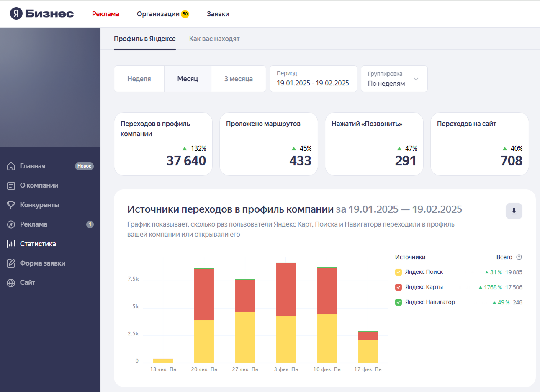Screen dimensions: 540x392
Task: Toggle the Яндекс Карты source checkbox
Action: click(399, 287)
